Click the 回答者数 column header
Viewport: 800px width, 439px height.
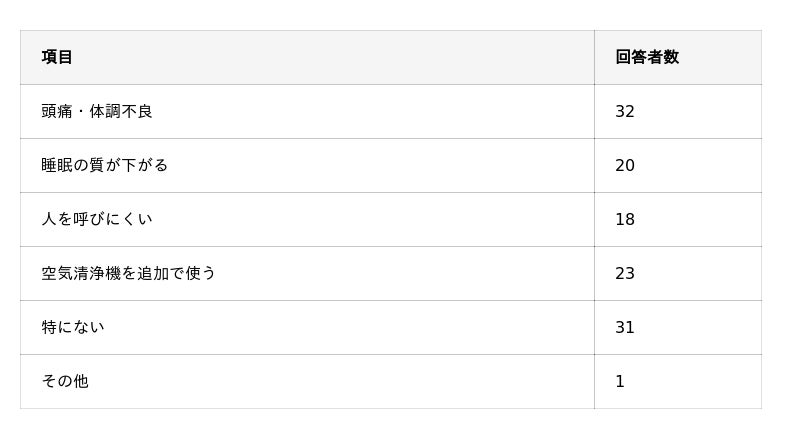pyautogui.click(x=647, y=57)
